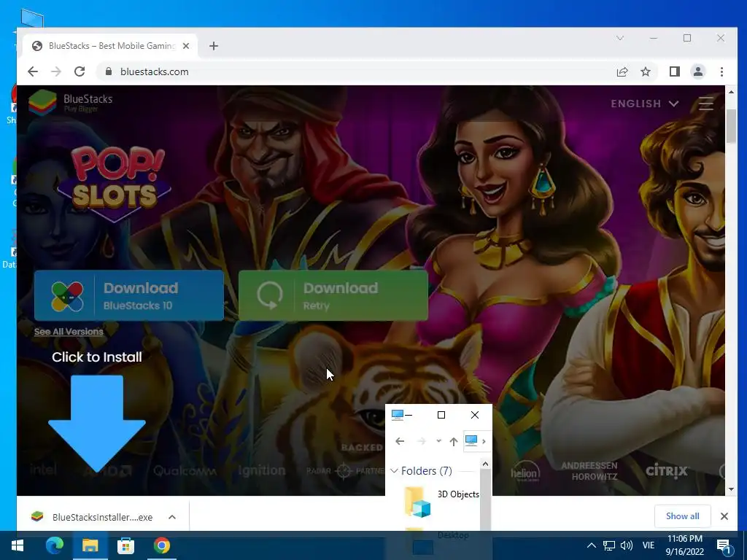The height and width of the screenshot is (560, 747).
Task: Click This PC icon in Explorer address bar
Action: 471,440
